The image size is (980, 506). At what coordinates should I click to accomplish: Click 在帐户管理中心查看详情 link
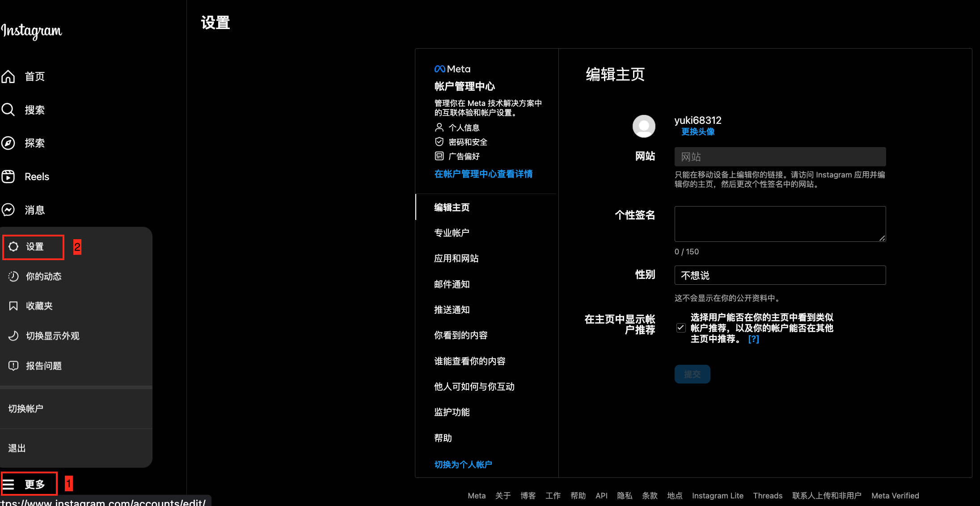pos(483,174)
